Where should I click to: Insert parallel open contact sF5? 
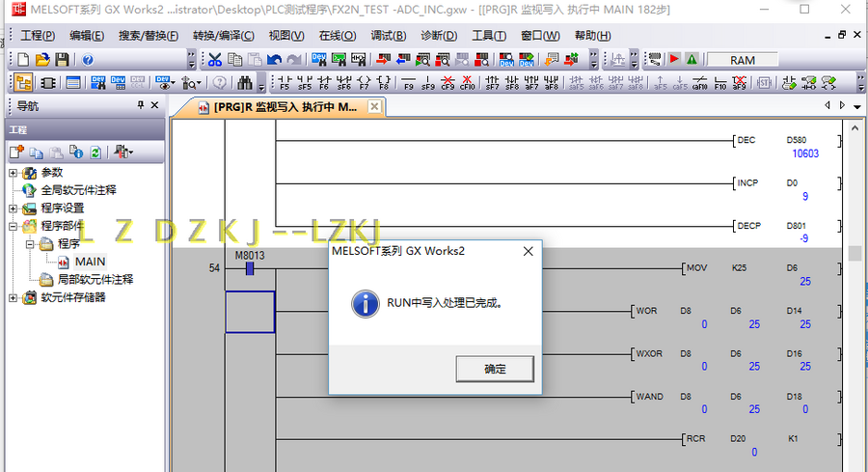point(305,83)
